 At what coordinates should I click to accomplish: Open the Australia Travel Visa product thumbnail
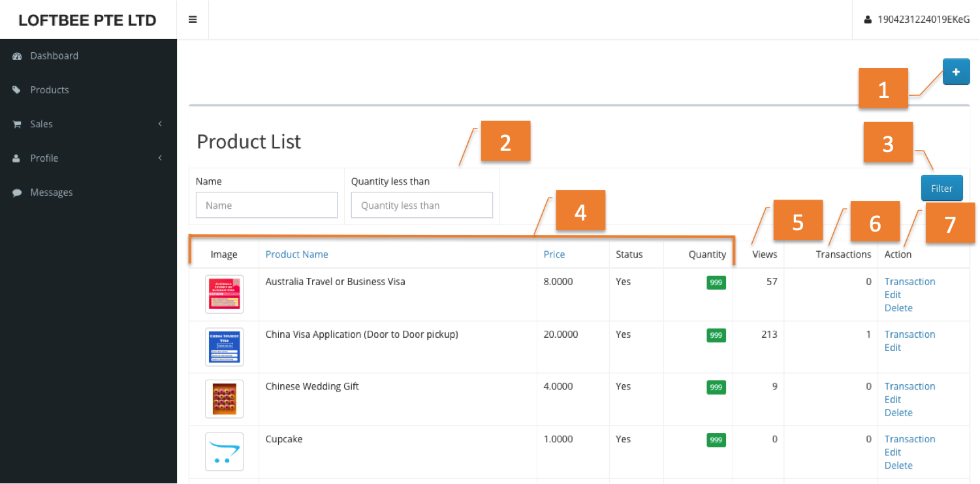[224, 294]
